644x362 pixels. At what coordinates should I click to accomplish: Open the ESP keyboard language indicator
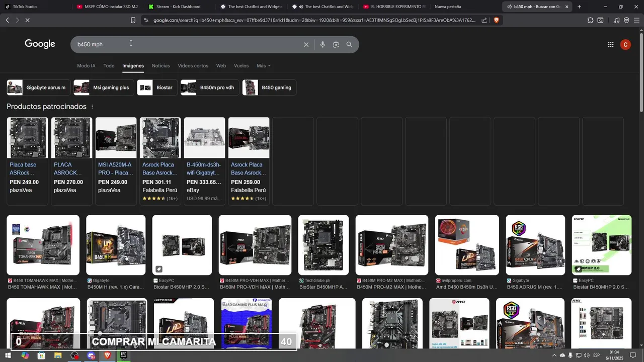coord(596,355)
